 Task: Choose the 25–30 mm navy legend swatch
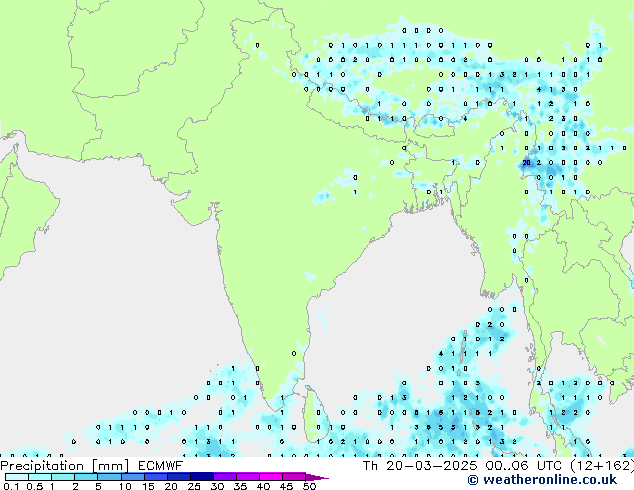coord(201,477)
